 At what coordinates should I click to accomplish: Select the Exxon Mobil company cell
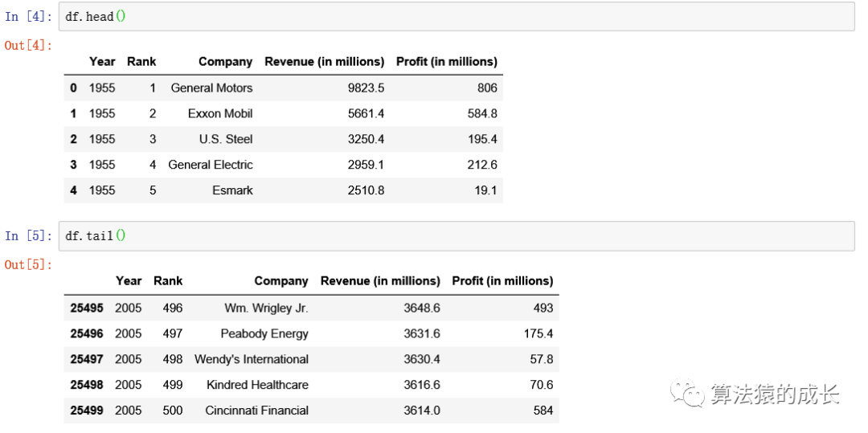pos(220,113)
